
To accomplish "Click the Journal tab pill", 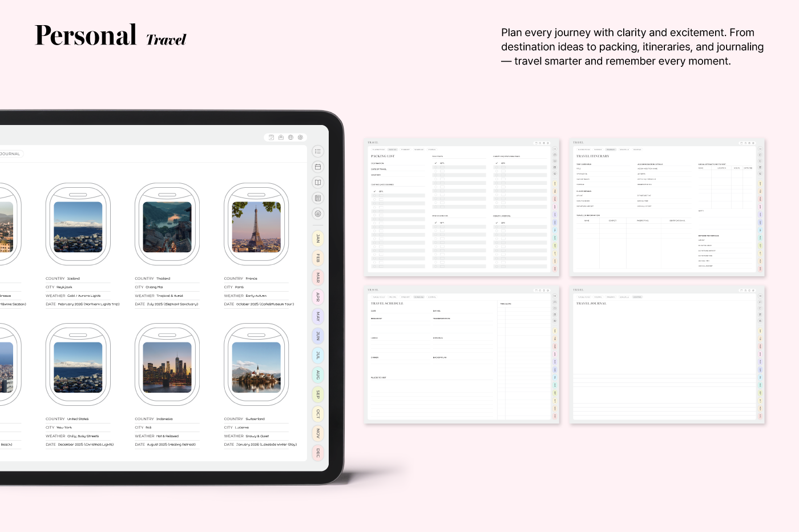I will [x=10, y=154].
